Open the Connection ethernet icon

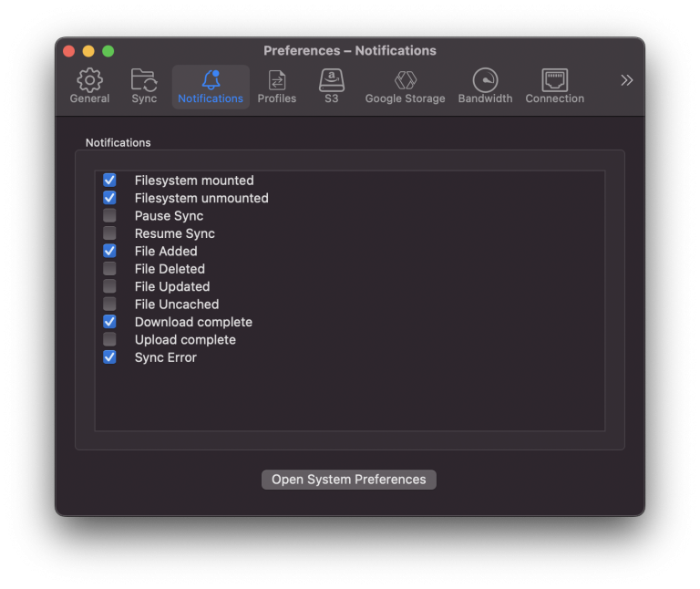tap(554, 80)
